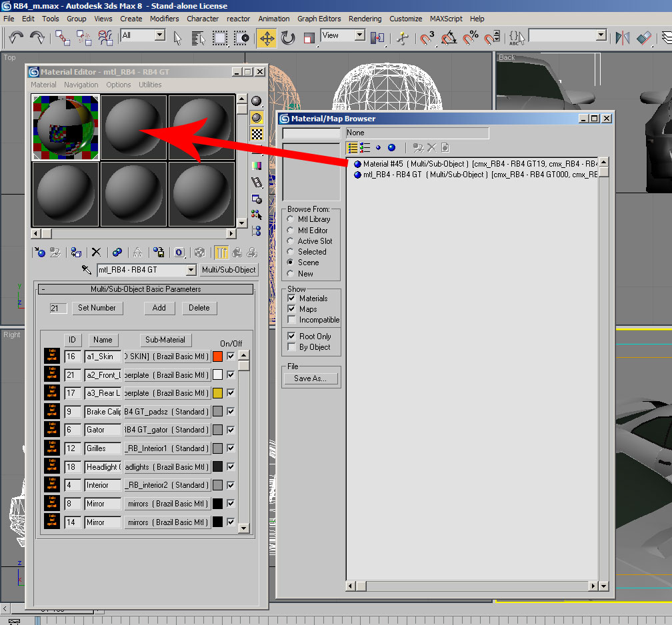
Task: Toggle the Percent Snap icon
Action: 470,38
